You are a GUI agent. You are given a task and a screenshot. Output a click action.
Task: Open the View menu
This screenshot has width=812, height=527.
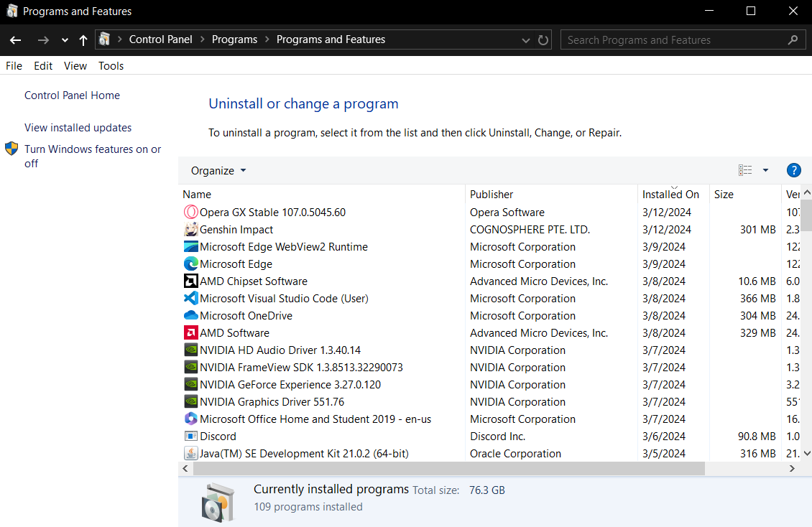pos(75,65)
